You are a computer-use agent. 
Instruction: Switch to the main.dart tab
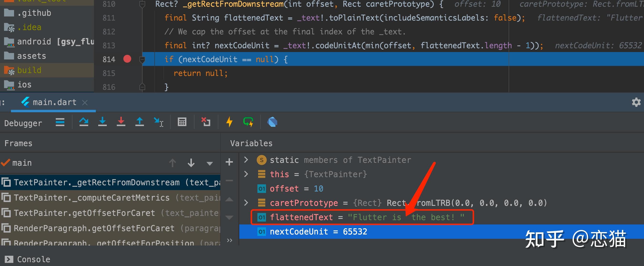pos(54,102)
